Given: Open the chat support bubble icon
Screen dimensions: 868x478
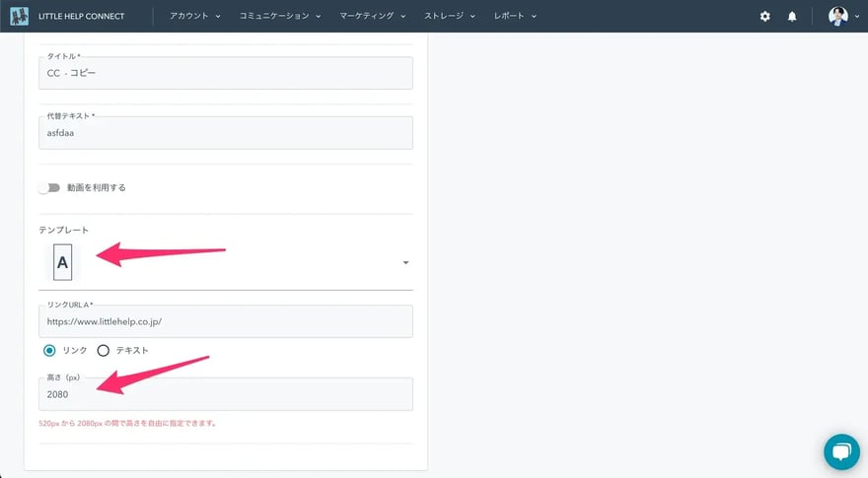Looking at the screenshot, I should [x=841, y=451].
